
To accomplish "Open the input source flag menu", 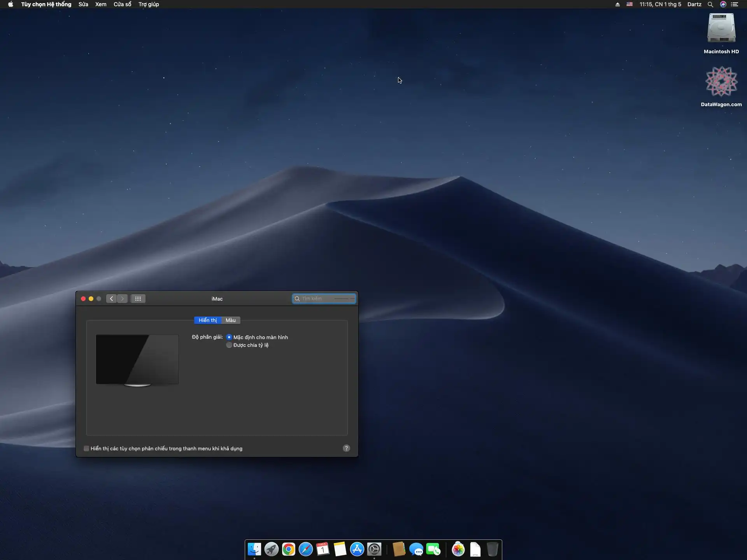I will 630,4.
